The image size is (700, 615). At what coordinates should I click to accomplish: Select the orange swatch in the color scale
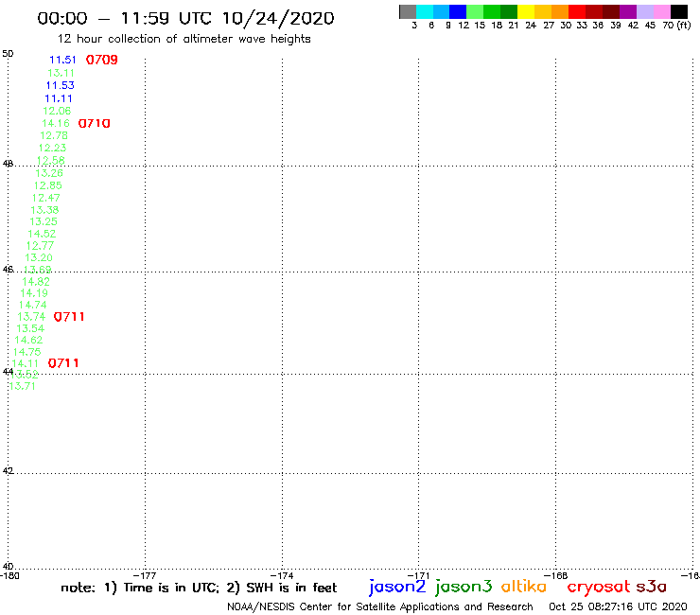(560, 11)
